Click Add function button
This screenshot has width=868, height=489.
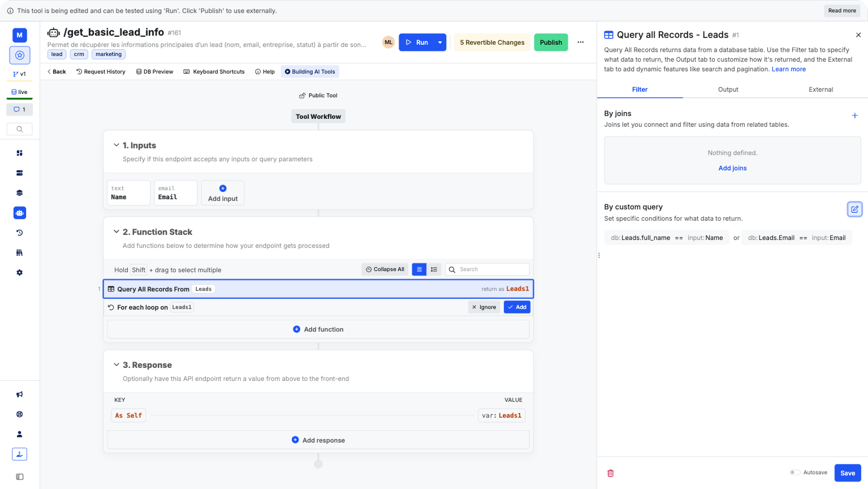[x=318, y=329]
